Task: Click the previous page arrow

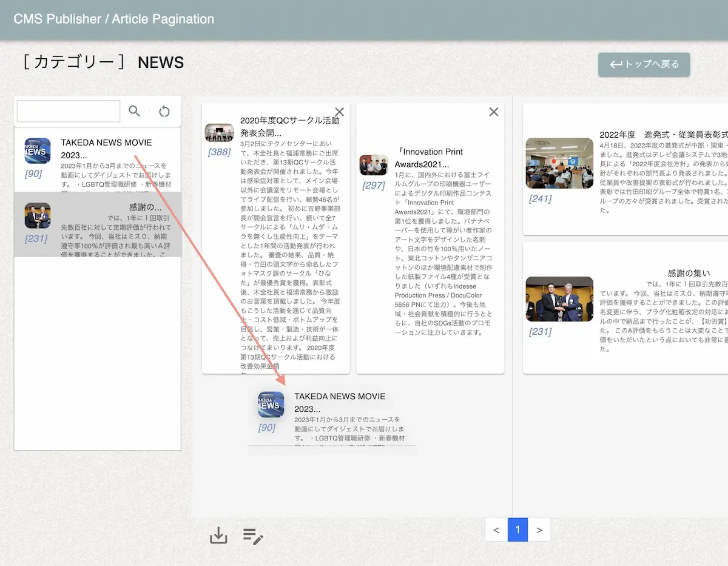Action: coord(496,530)
